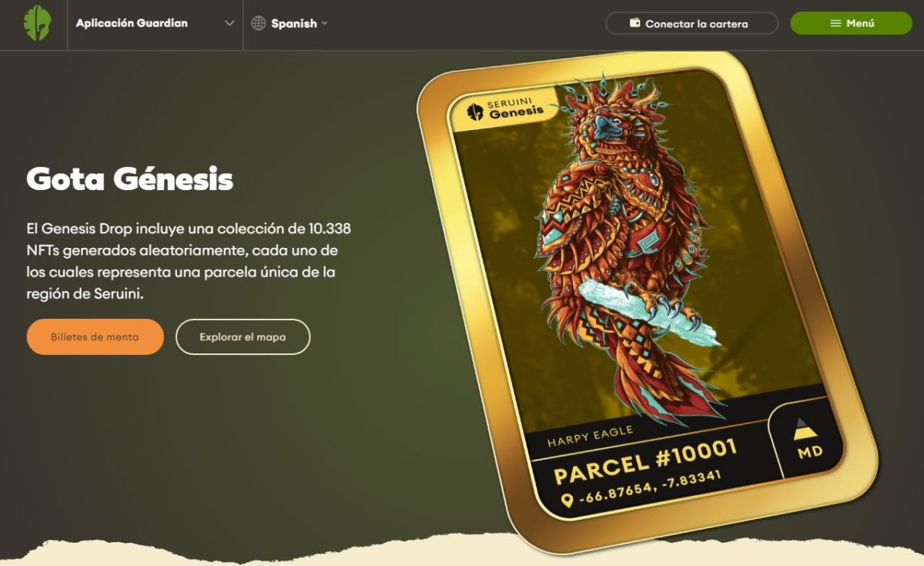This screenshot has height=566, width=924.
Task: Click the globe language icon
Action: (x=259, y=23)
